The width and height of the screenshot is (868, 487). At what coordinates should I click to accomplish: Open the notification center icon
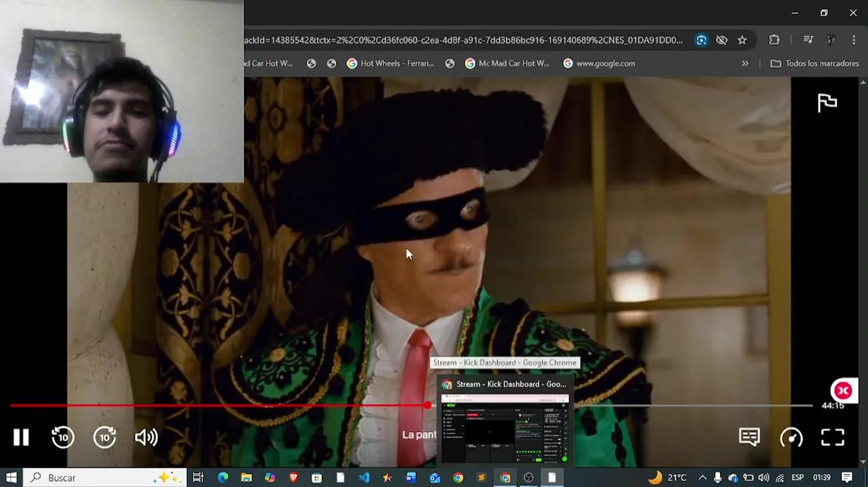847,478
